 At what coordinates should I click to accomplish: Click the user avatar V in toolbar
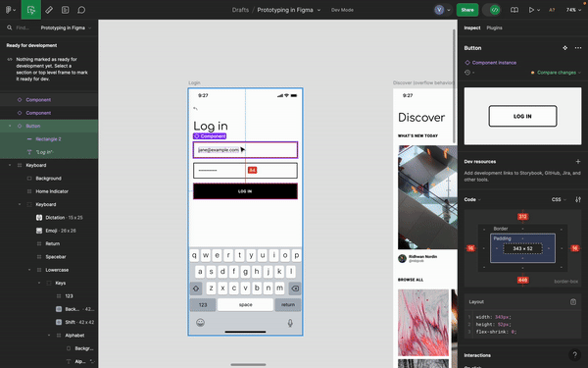point(439,10)
